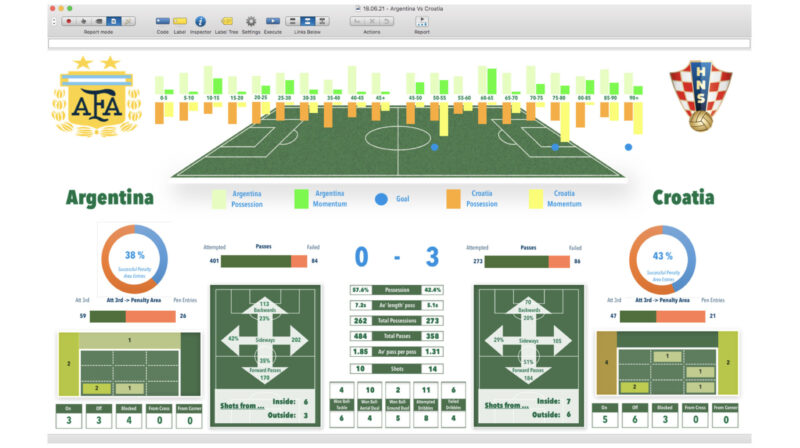
Task: Click the X button in Actions group
Action: click(372, 21)
